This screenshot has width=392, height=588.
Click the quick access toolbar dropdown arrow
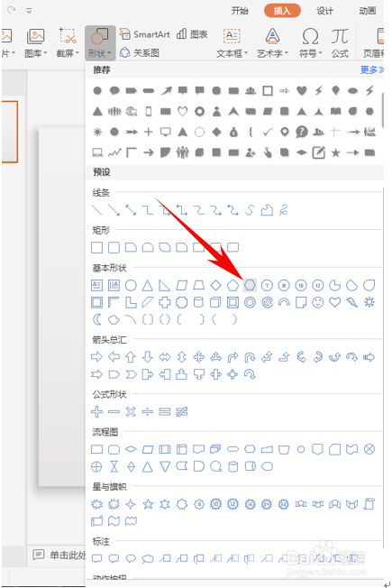click(x=29, y=11)
